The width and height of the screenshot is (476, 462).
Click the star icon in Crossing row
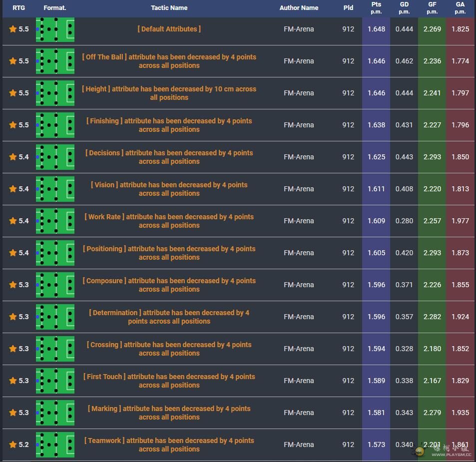(x=13, y=349)
